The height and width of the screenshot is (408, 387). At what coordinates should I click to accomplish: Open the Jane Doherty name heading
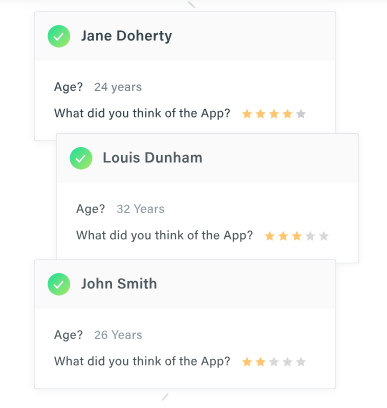click(x=126, y=36)
